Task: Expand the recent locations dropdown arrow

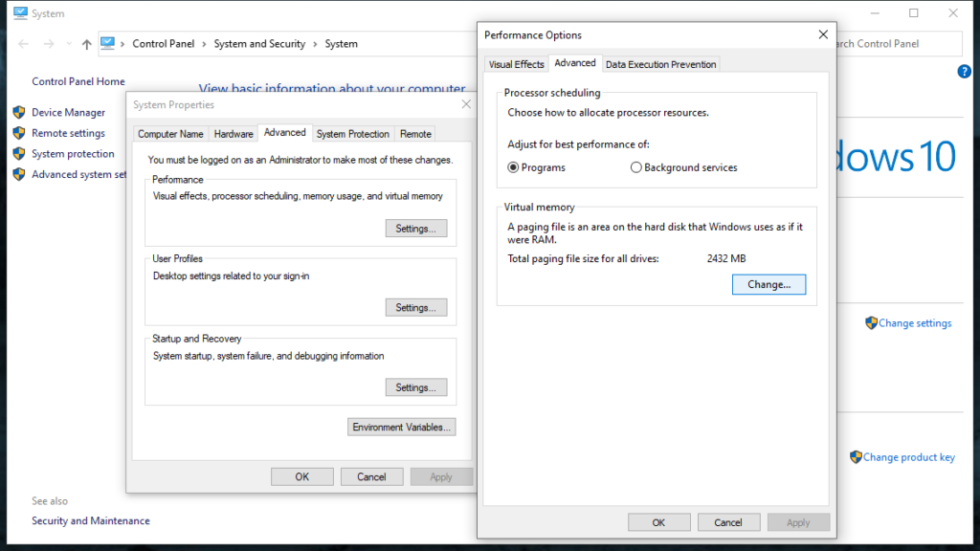Action: pos(67,43)
